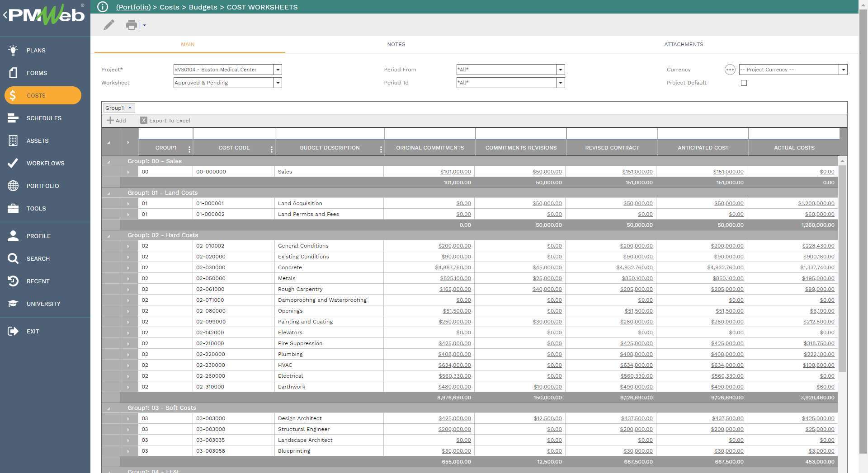
Task: Open the Attachments tab
Action: click(683, 44)
